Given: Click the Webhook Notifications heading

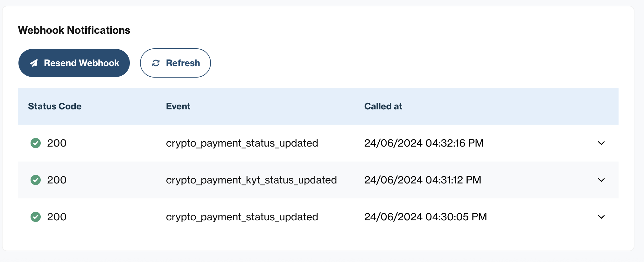Looking at the screenshot, I should [74, 30].
